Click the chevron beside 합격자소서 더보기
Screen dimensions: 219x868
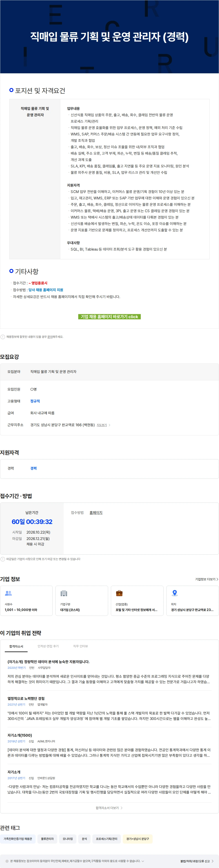click(x=121, y=808)
